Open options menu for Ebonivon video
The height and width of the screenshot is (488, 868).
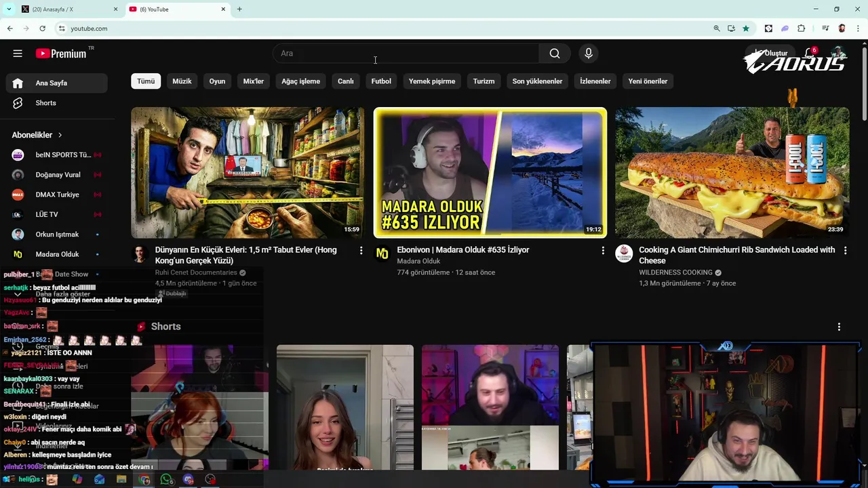tap(603, 251)
